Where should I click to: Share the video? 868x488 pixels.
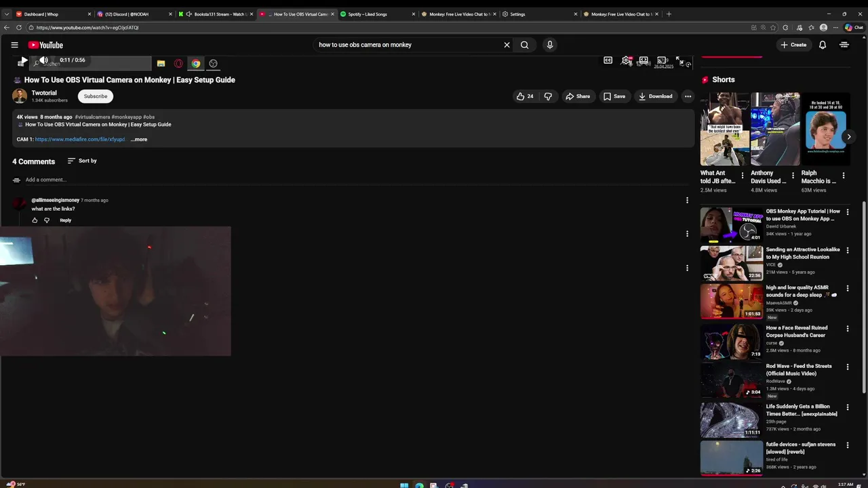[x=578, y=96]
